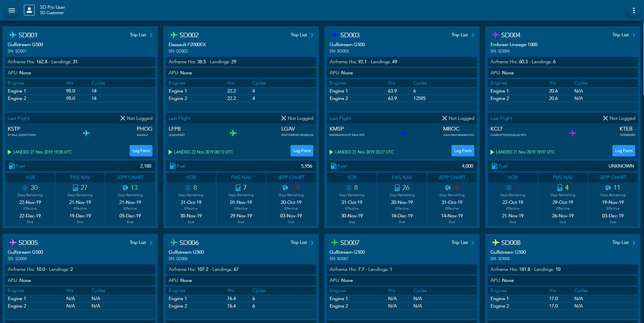Expand SD003 Trip List chevron
The image size is (644, 323).
(473, 35)
